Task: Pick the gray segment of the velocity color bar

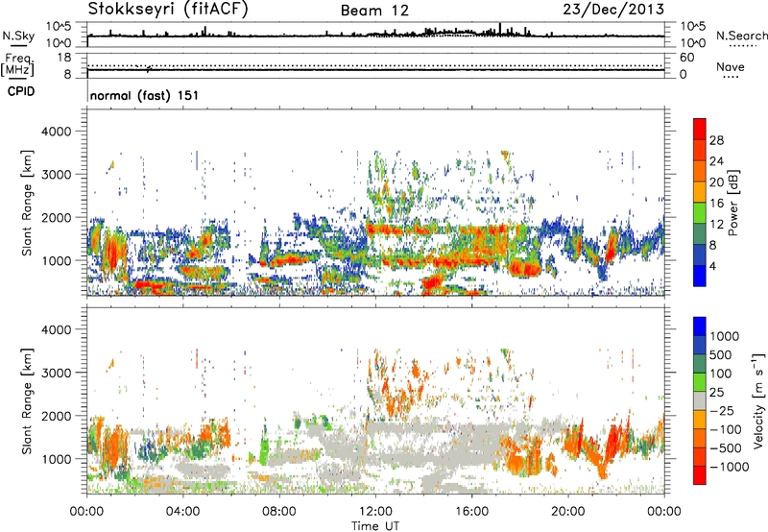Action: click(x=700, y=400)
